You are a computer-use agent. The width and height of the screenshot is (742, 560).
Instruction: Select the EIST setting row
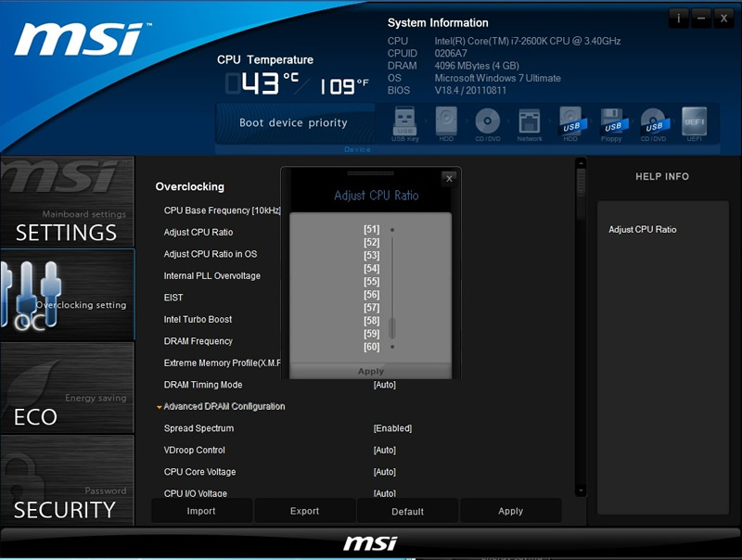[x=173, y=298]
